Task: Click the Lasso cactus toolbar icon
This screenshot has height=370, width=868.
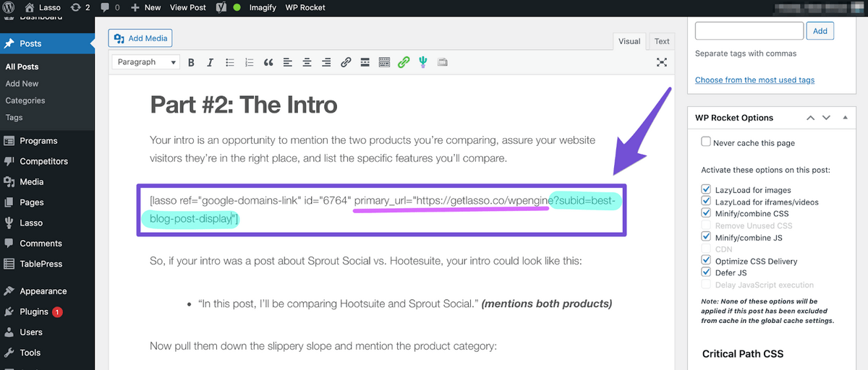Action: coord(423,62)
